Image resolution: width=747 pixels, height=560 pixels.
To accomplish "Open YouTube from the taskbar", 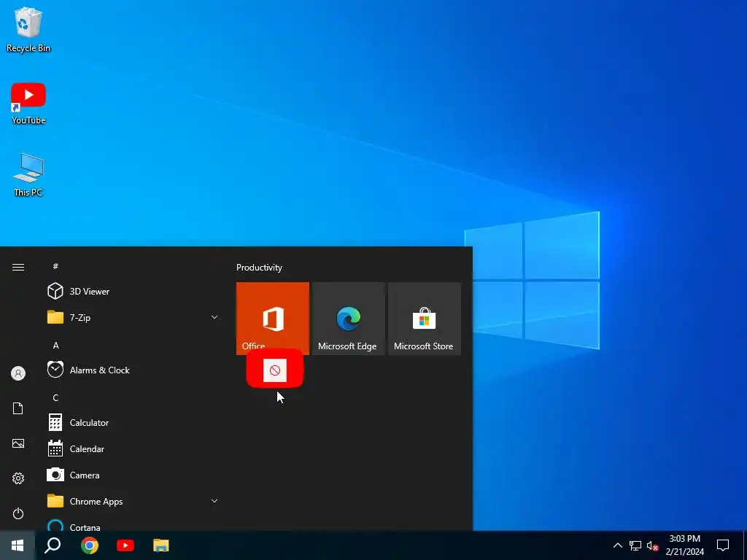I will [125, 545].
